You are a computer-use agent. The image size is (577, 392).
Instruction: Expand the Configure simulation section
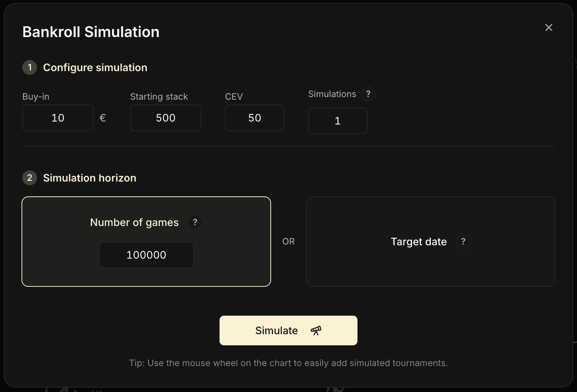point(95,67)
